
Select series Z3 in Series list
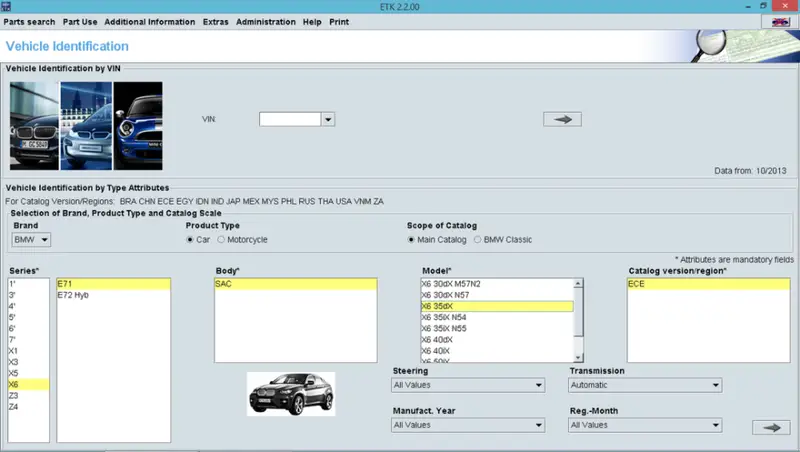tap(29, 396)
